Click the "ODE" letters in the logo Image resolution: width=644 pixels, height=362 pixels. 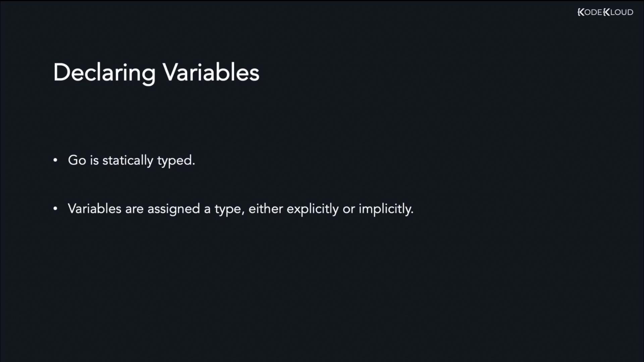[x=593, y=12]
